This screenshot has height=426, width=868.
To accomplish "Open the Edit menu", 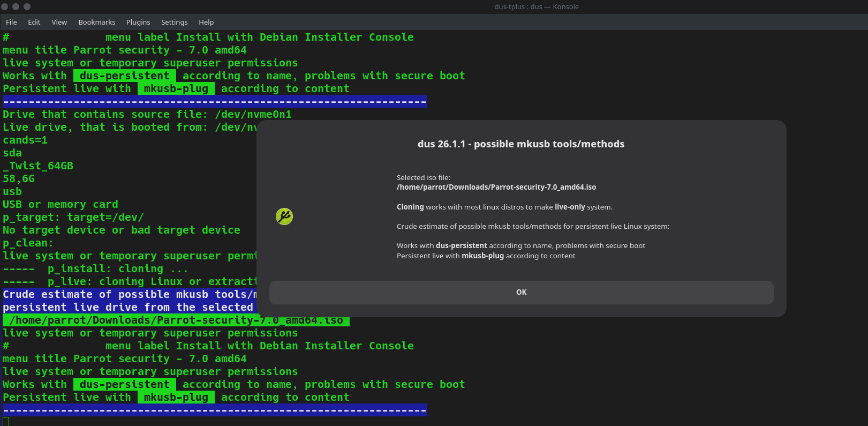I will [x=34, y=22].
